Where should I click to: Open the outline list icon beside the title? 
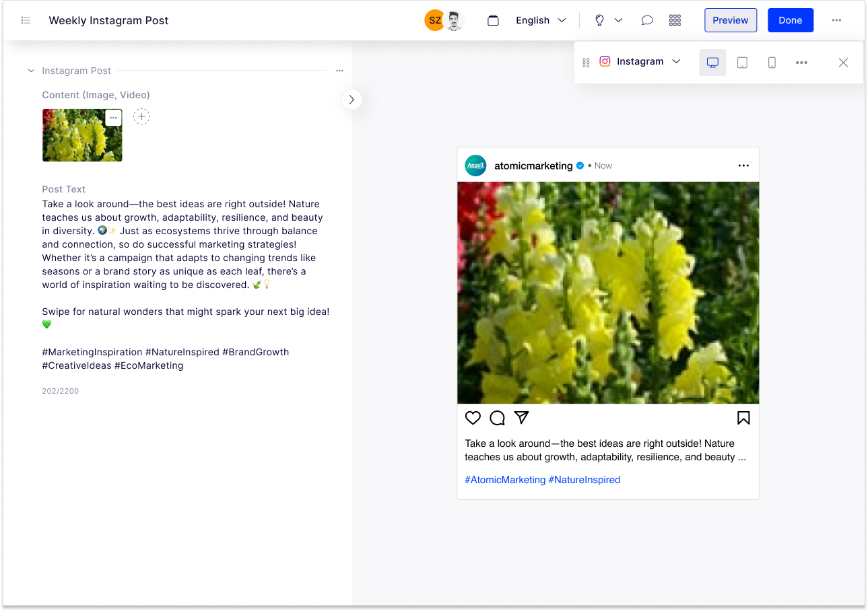[26, 20]
